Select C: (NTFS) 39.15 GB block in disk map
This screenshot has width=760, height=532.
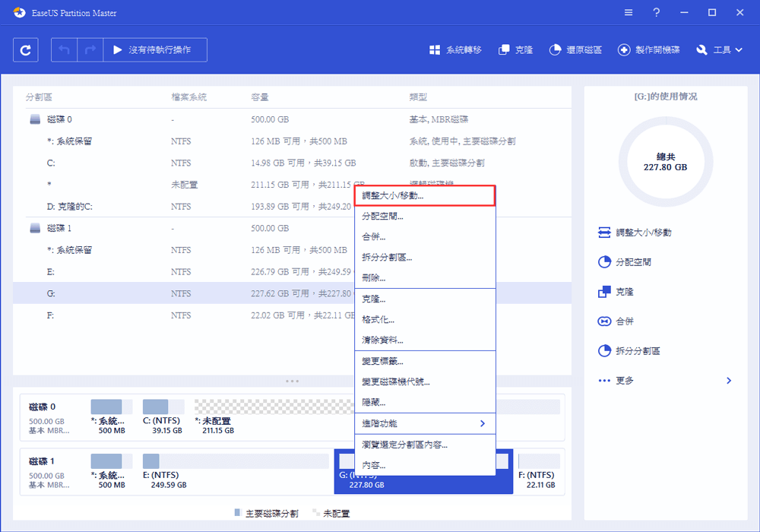click(164, 416)
